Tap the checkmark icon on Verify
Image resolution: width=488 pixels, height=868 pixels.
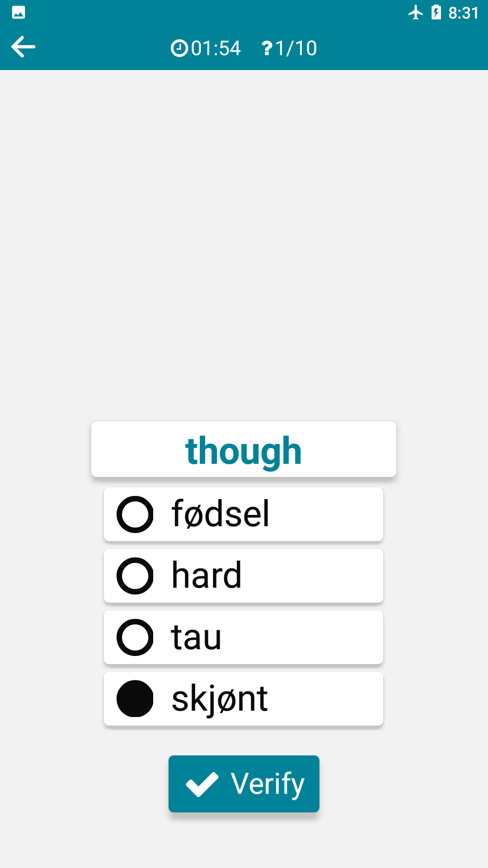tap(202, 784)
